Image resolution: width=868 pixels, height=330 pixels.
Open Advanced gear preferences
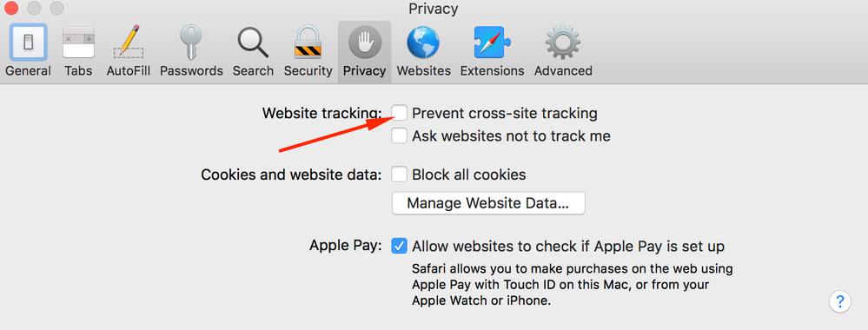[x=563, y=50]
